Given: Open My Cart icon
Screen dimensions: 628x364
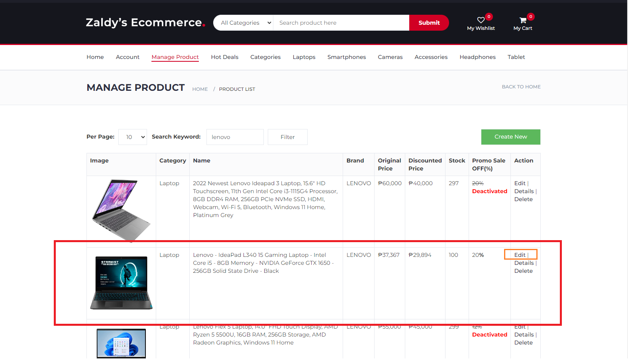Looking at the screenshot, I should [523, 20].
